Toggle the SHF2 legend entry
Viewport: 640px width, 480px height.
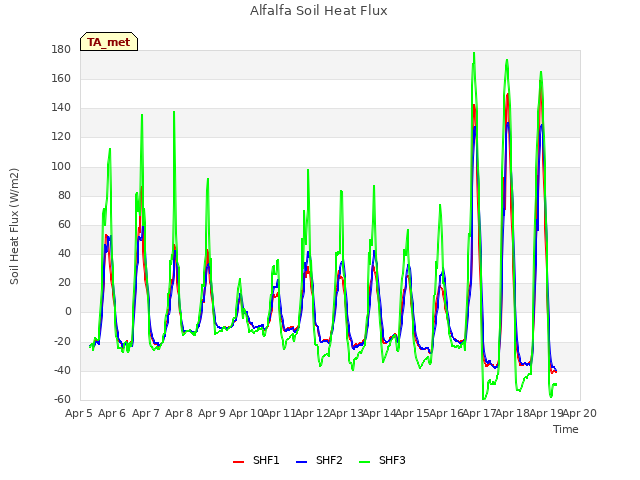(319, 460)
